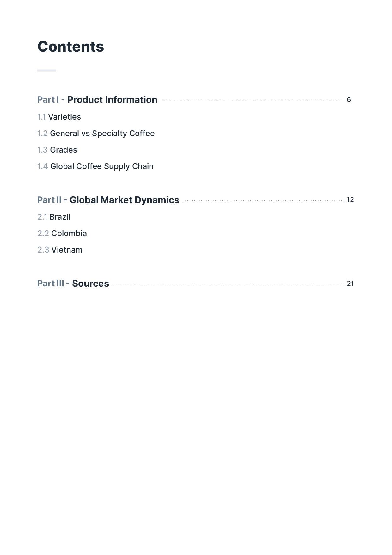Open the bold Product Information title

click(112, 100)
